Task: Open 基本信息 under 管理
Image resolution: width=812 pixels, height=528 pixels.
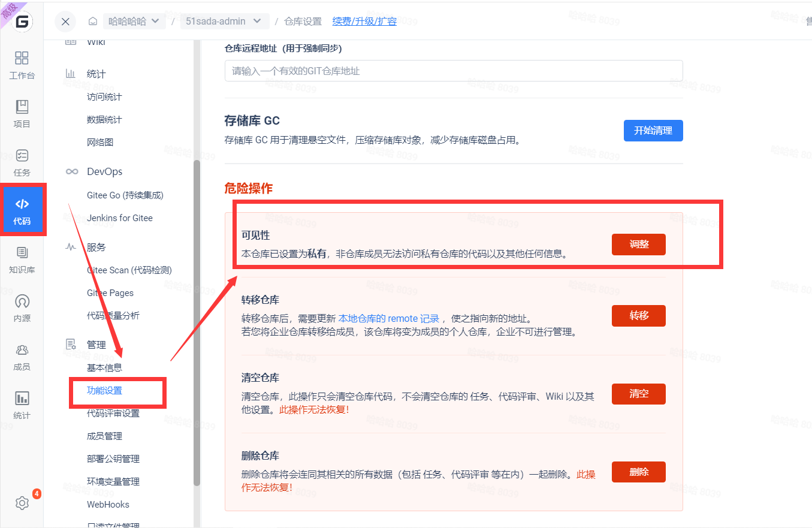Action: [x=104, y=368]
